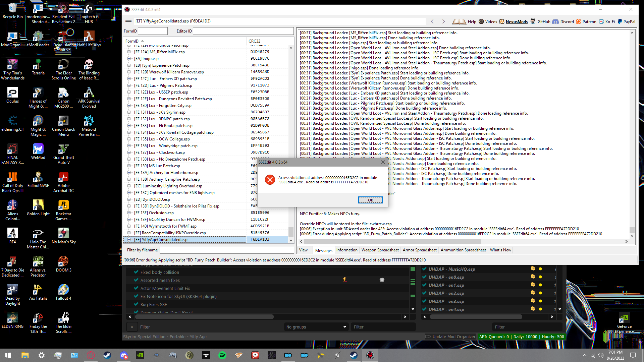Toggle the UHDAP - en2.esp plugin checkbox

pyautogui.click(x=424, y=293)
